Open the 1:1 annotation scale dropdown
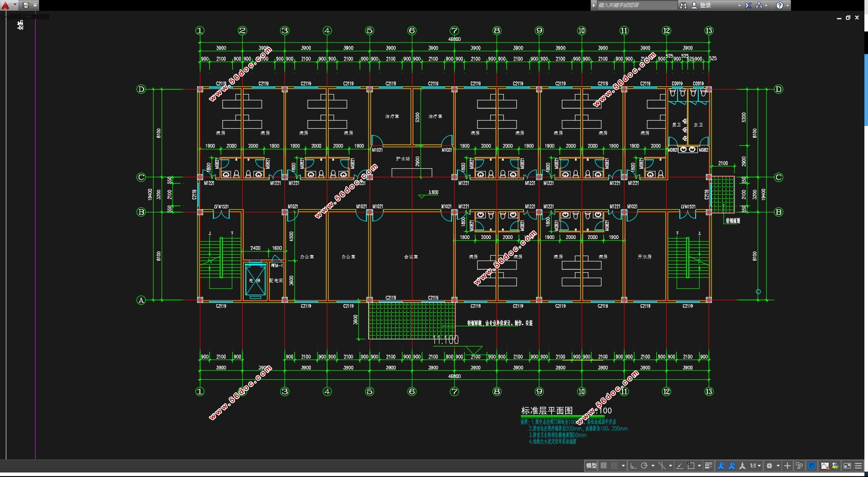Viewport: 868px width, 477px height. [x=755, y=466]
